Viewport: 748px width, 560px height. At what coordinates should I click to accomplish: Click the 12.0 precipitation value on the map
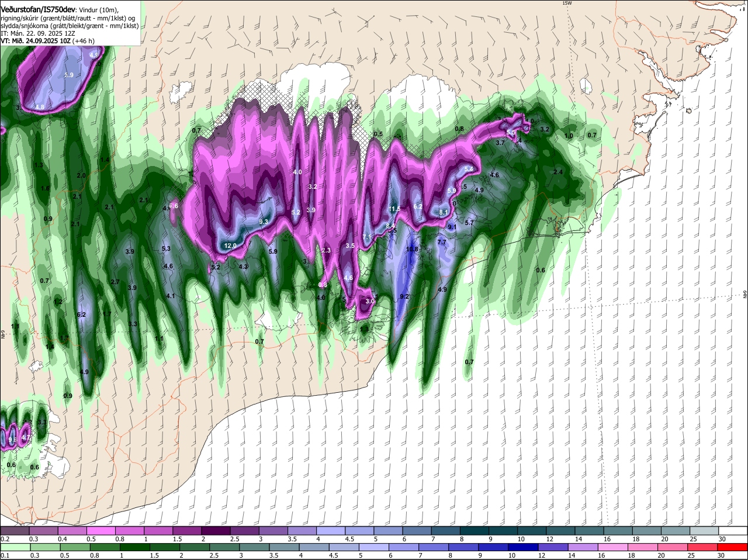(x=230, y=246)
